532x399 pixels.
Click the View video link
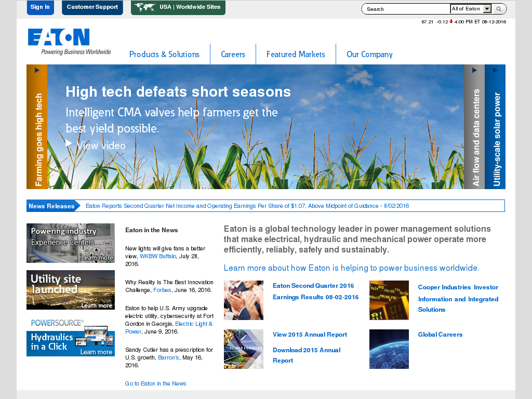(101, 145)
